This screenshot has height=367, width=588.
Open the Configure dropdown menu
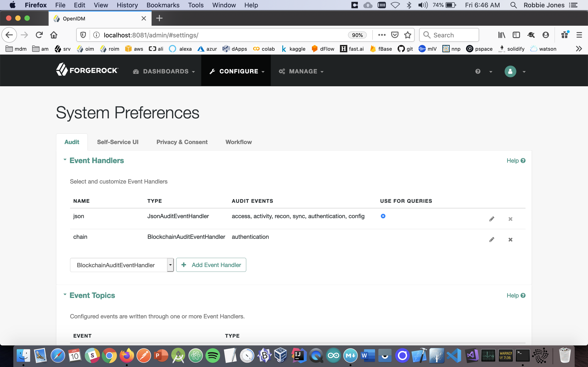pos(237,71)
